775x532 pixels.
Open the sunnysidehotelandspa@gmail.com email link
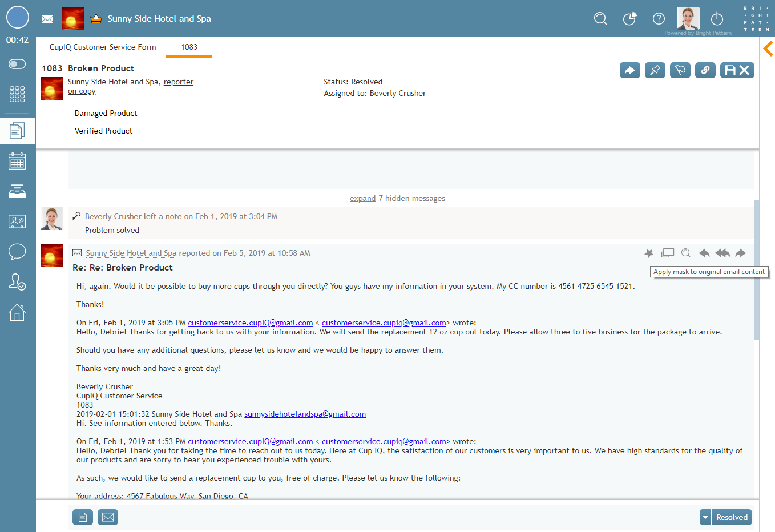pos(305,414)
